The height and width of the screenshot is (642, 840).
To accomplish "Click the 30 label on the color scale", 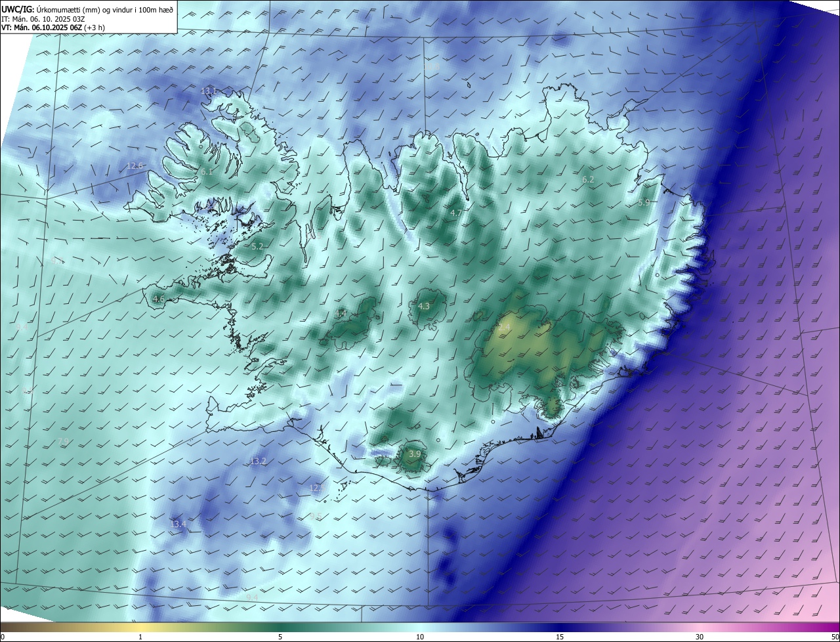I will pos(700,637).
